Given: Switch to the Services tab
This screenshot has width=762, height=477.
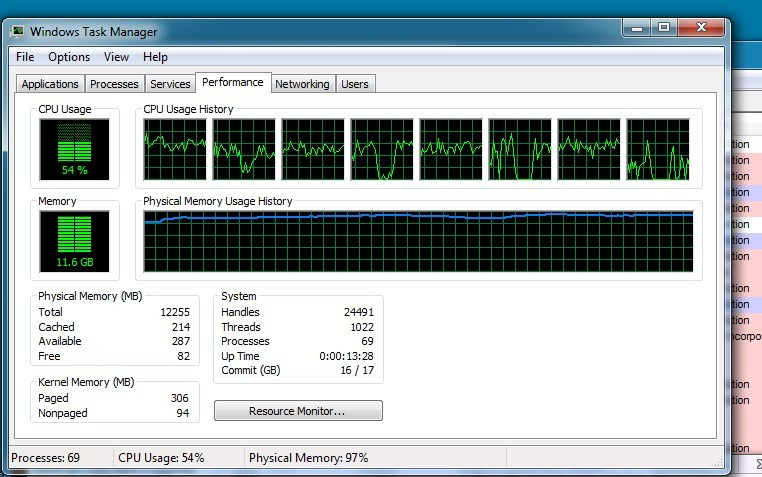Looking at the screenshot, I should pyautogui.click(x=170, y=84).
